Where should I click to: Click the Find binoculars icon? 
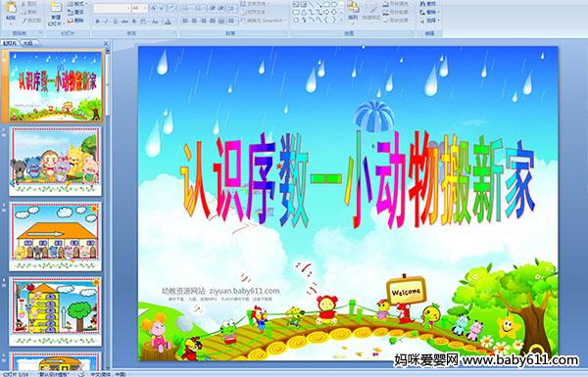tap(423, 4)
